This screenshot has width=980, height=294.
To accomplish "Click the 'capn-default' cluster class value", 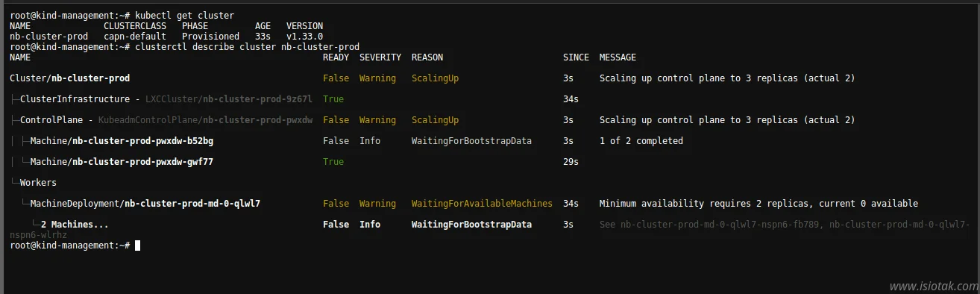I will pos(135,36).
